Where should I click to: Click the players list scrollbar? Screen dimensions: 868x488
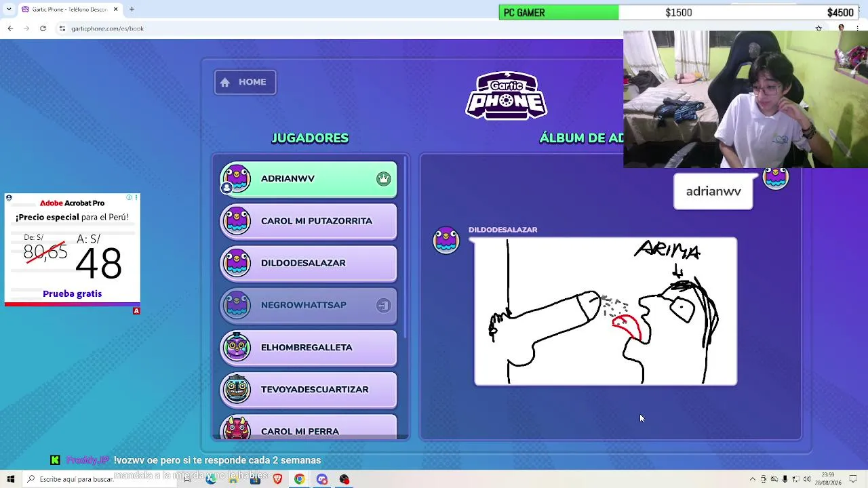pos(406,247)
